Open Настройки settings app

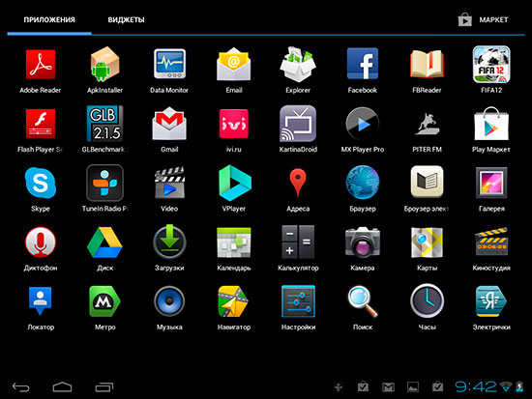coord(298,301)
